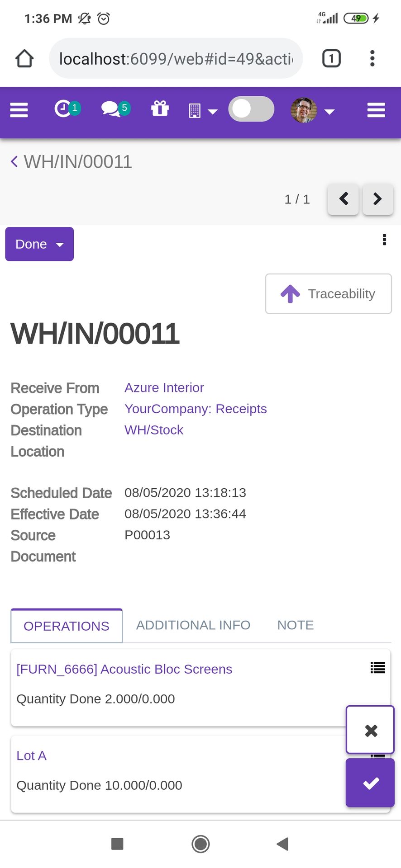Image resolution: width=401 pixels, height=868 pixels.
Task: Open detailed operations list for Acoustic Bloc Screens
Action: [x=378, y=668]
